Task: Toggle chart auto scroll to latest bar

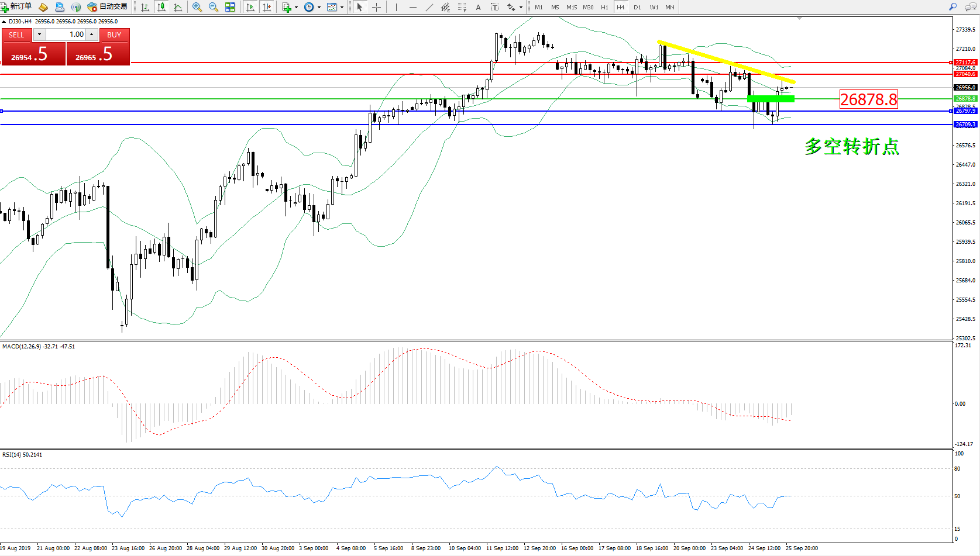Action: click(250, 7)
